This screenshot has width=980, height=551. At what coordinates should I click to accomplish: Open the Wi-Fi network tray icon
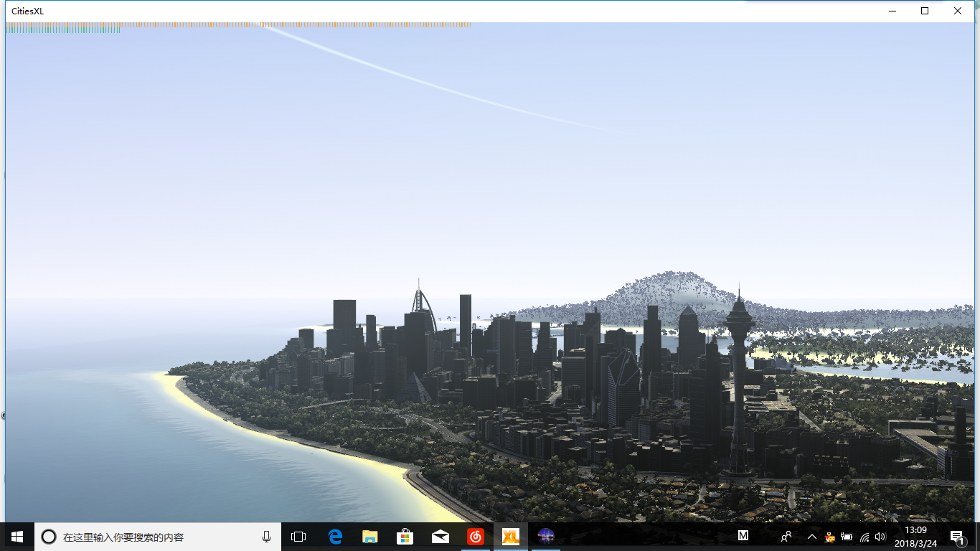click(x=864, y=537)
